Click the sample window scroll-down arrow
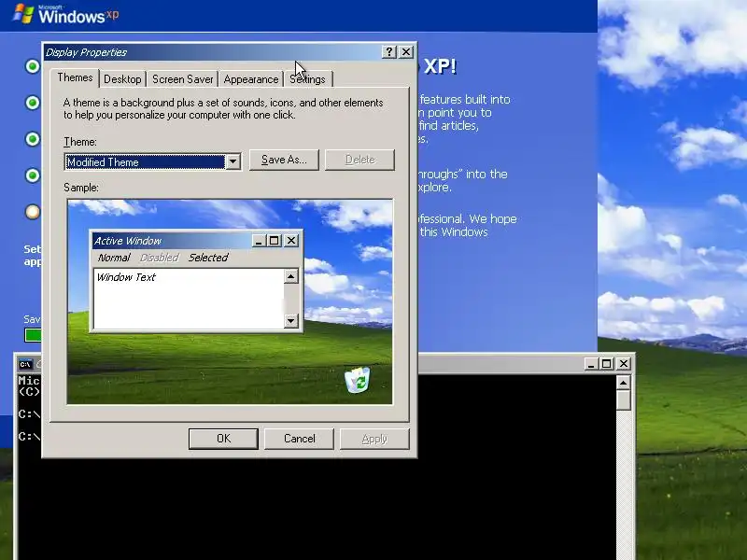Viewport: 747px width, 560px height. click(x=291, y=320)
